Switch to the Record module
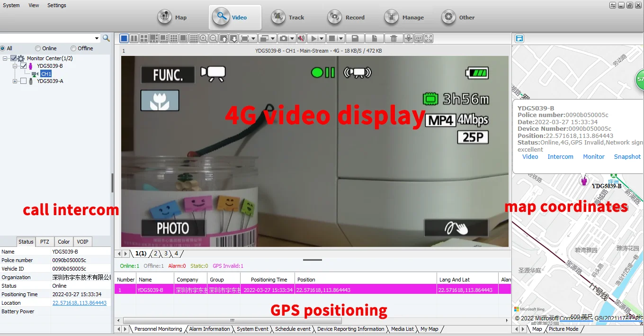644x336 pixels. (346, 18)
